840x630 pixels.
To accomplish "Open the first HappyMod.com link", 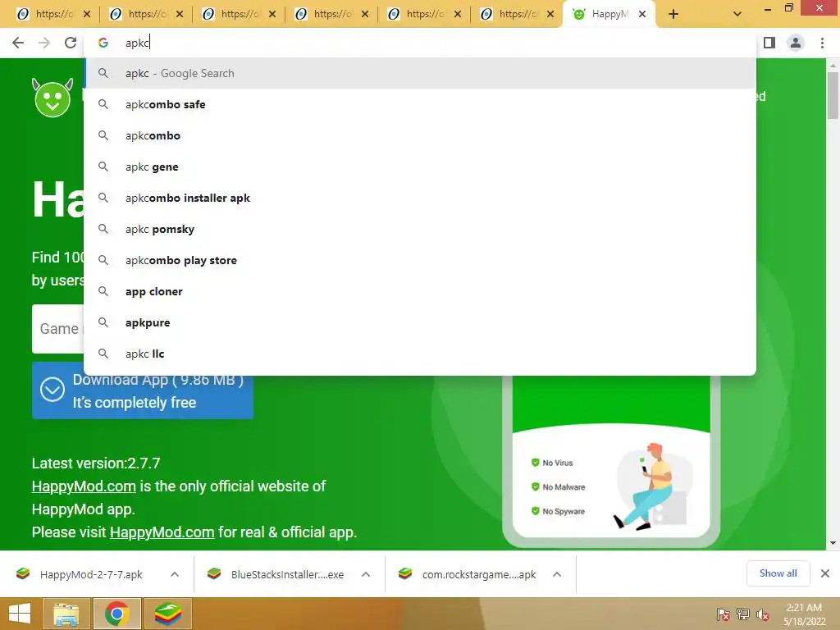I will [84, 486].
